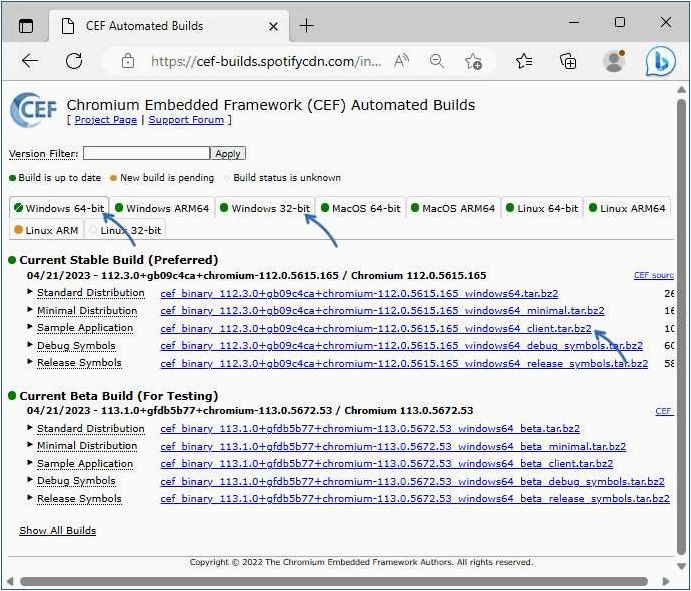
Task: Open the Favorites list icon
Action: 524,61
